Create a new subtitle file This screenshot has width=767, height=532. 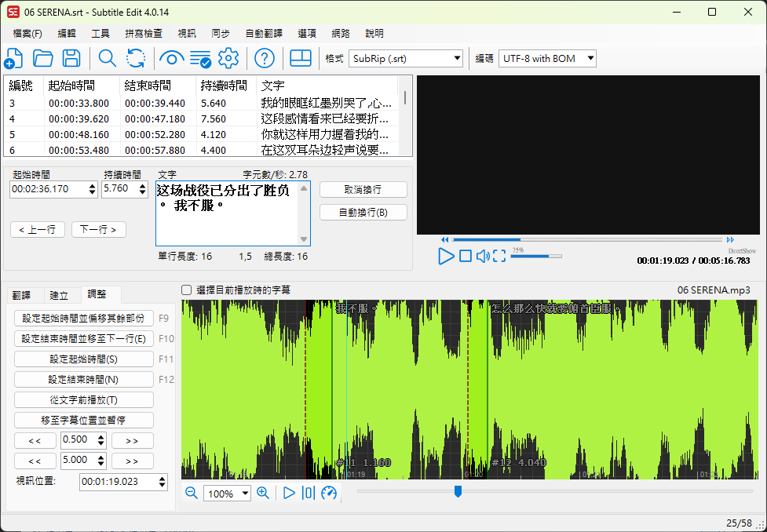13,58
